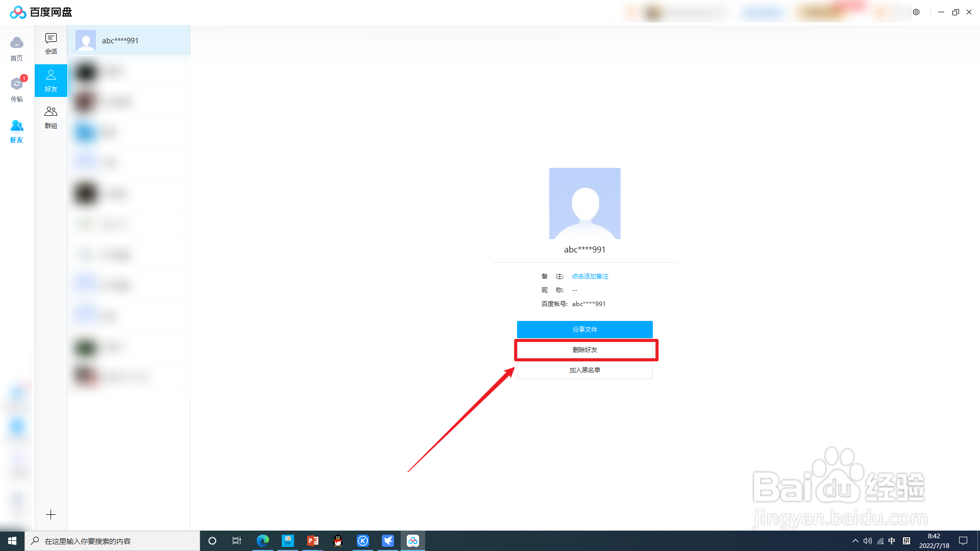Select the highlighted 好友 friends tab

(x=51, y=80)
